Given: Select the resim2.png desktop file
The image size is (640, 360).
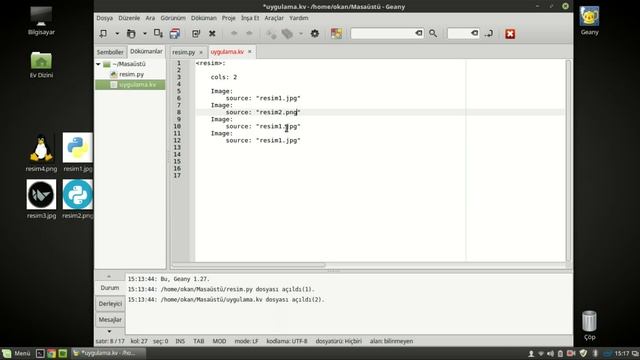Looking at the screenshot, I should (x=78, y=199).
